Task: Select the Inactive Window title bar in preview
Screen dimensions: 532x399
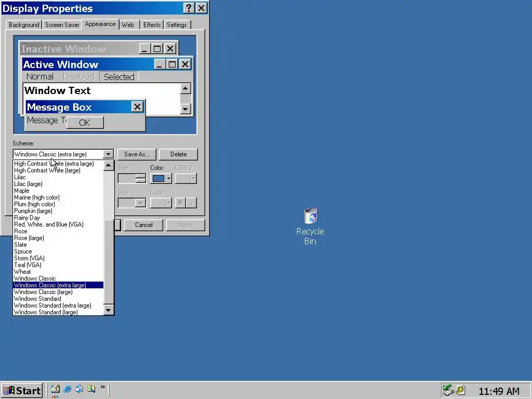Action: tap(79, 49)
